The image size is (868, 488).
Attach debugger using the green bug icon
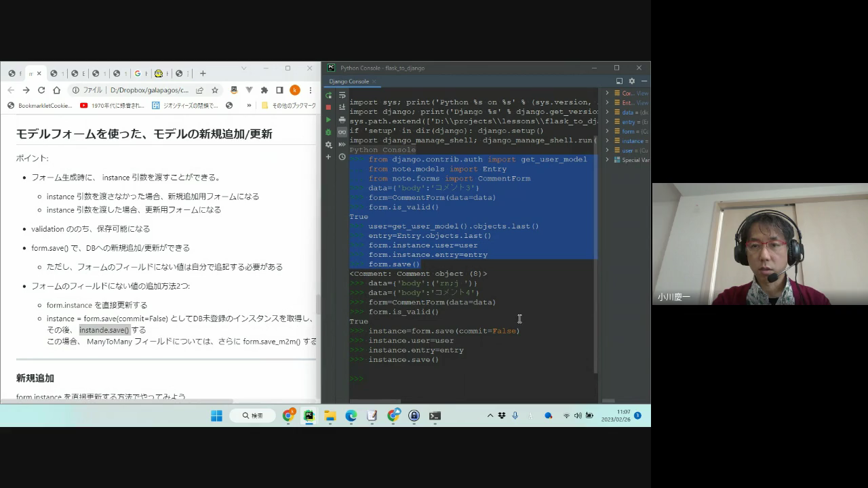coord(329,132)
